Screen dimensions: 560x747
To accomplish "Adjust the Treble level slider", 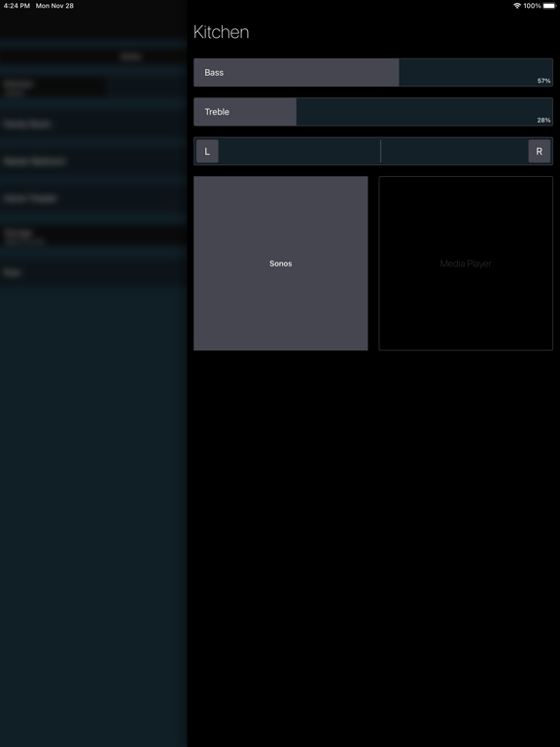I will click(x=373, y=112).
